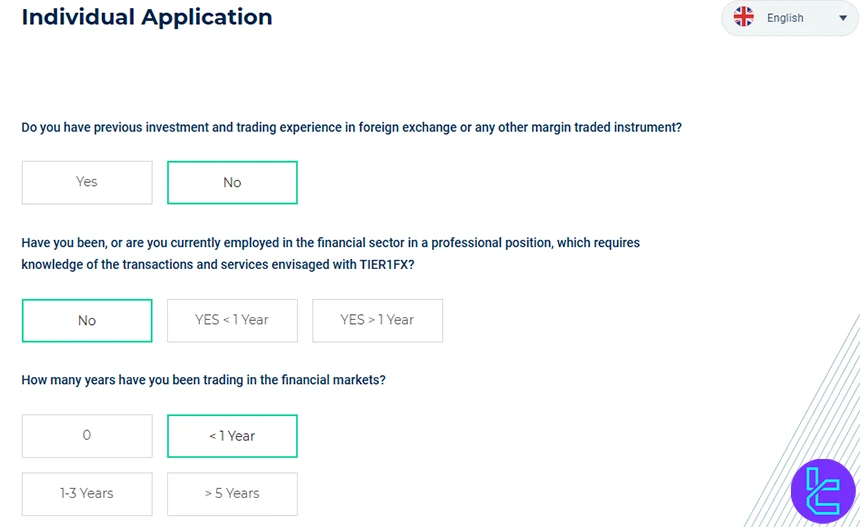Viewport: 860px width, 527px height.
Task: Click the diagonal striped decoration at right edge
Action: click(x=820, y=400)
